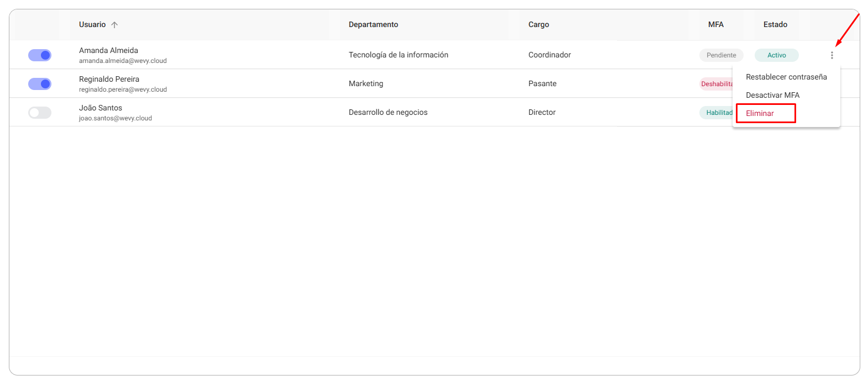This screenshot has height=386, width=868.
Task: Click the Cargo column header
Action: [538, 25]
